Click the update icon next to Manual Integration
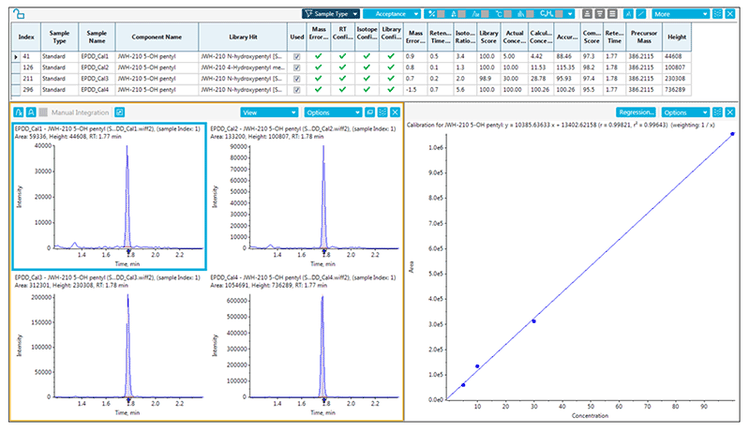 [120, 112]
